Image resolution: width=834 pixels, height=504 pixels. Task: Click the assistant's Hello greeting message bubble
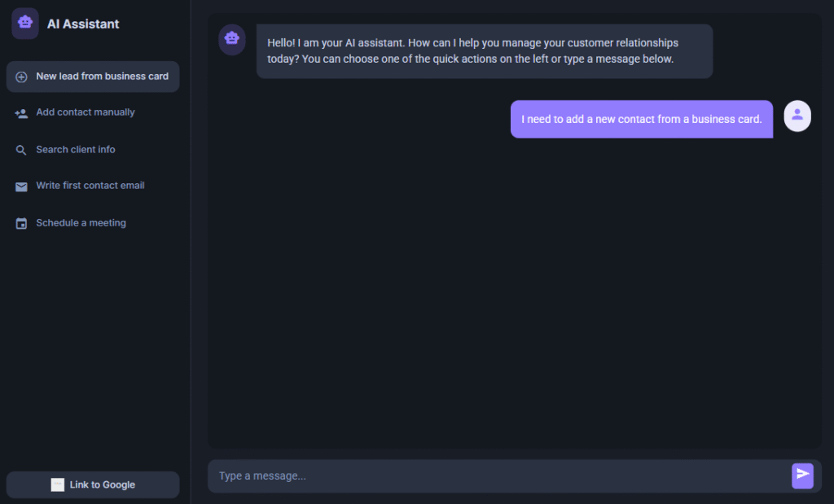pos(484,51)
